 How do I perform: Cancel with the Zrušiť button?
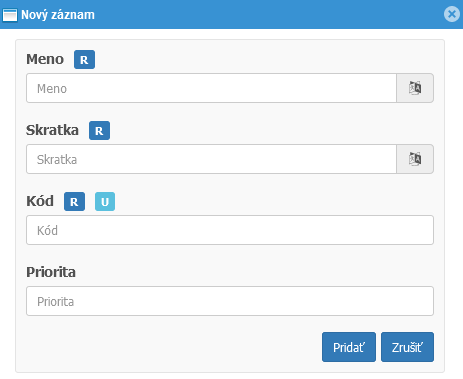point(407,347)
